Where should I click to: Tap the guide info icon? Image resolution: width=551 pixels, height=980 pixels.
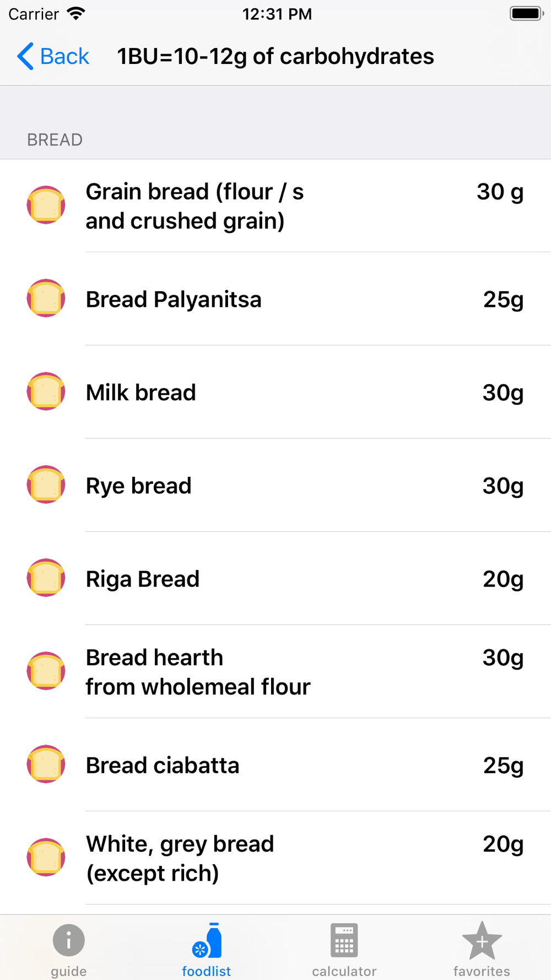pos(68,940)
